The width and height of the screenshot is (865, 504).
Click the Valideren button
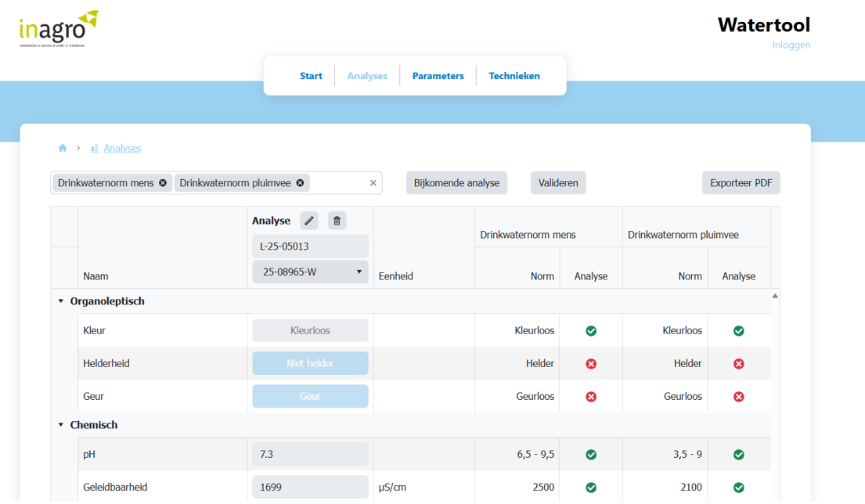[x=558, y=183]
